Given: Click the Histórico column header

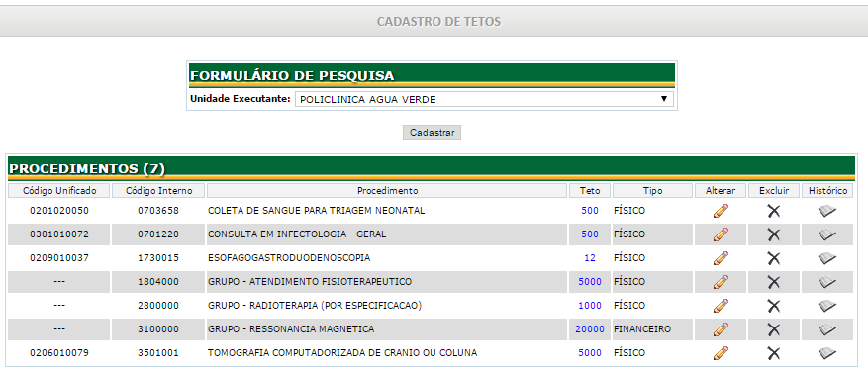Looking at the screenshot, I should coord(827,191).
